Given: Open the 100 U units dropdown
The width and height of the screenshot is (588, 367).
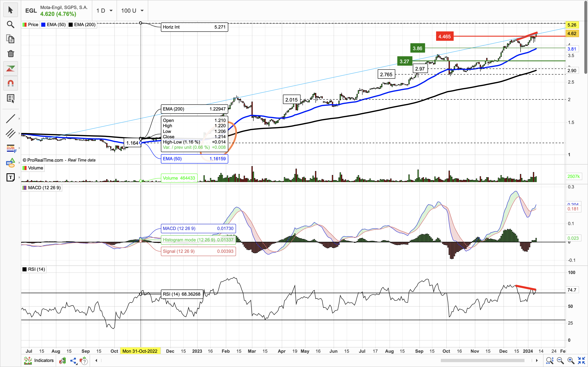Looking at the screenshot, I should coord(133,11).
